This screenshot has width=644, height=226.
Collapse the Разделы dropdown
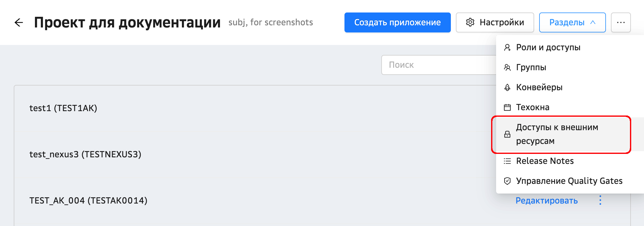click(x=572, y=22)
